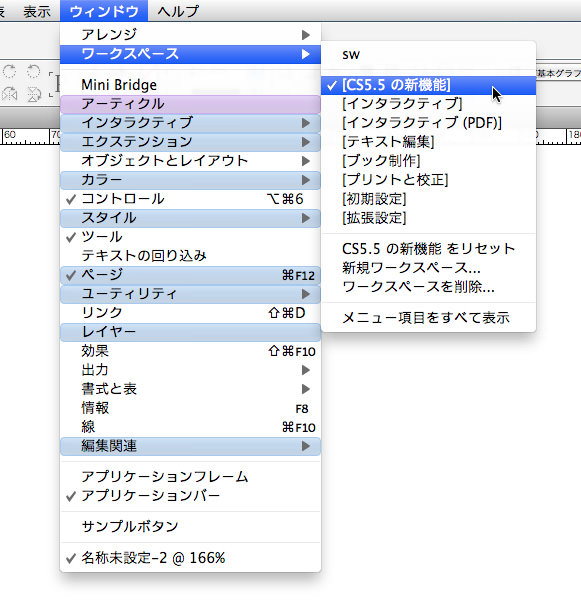Viewport: 581px width, 615px height.
Task: Choose CS5.5 の新機能 をリセット
Action: pos(428,249)
